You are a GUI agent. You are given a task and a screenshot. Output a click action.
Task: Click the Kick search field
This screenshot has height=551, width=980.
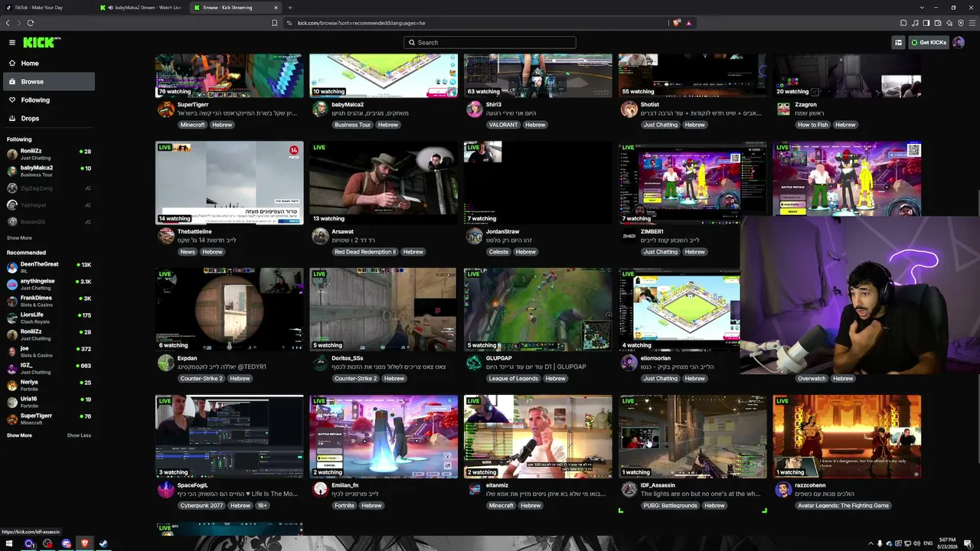(x=490, y=43)
